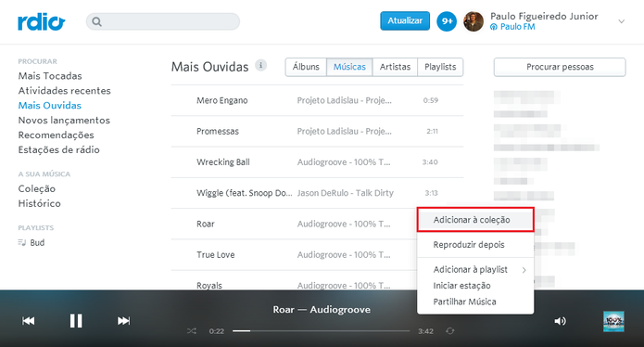Click the info icon beside Mais Ouvidas
This screenshot has width=644, height=347.
(x=260, y=65)
